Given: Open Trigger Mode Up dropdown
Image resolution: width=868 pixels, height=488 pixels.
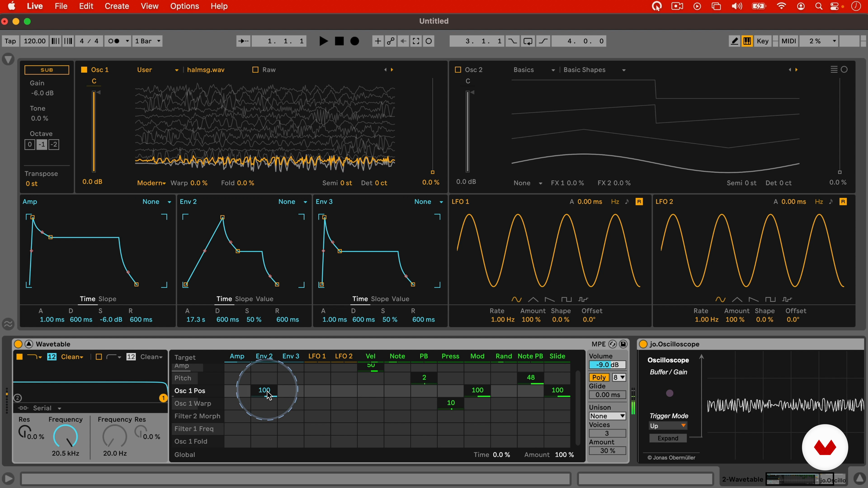Looking at the screenshot, I should coord(668,426).
